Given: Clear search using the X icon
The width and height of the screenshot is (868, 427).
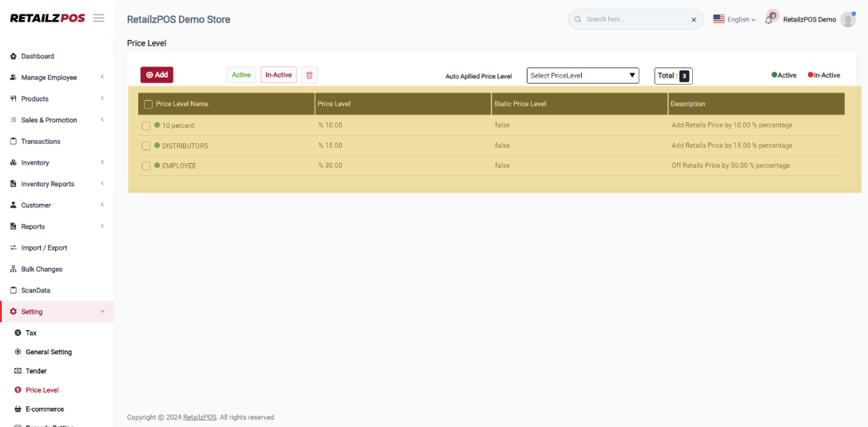Looking at the screenshot, I should [694, 19].
